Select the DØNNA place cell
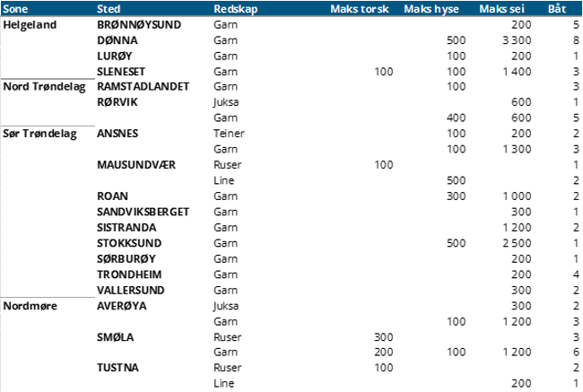583x392 pixels. click(x=117, y=40)
